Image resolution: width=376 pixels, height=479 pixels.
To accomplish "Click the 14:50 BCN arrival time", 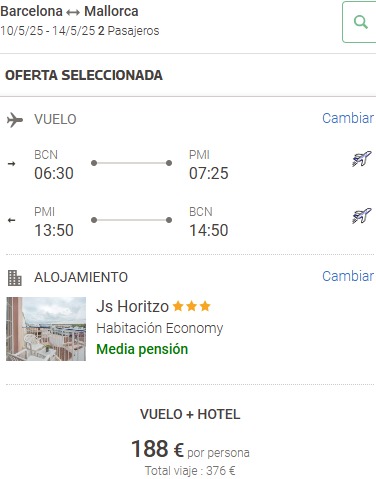I will (209, 230).
